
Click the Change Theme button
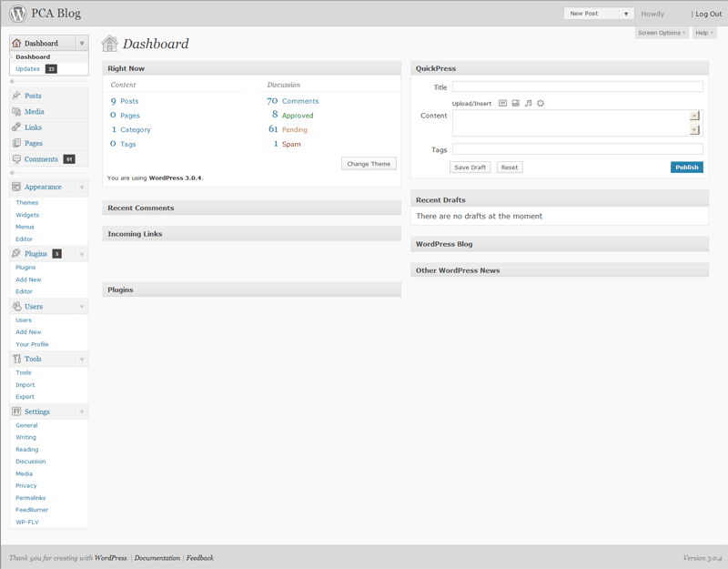click(369, 164)
